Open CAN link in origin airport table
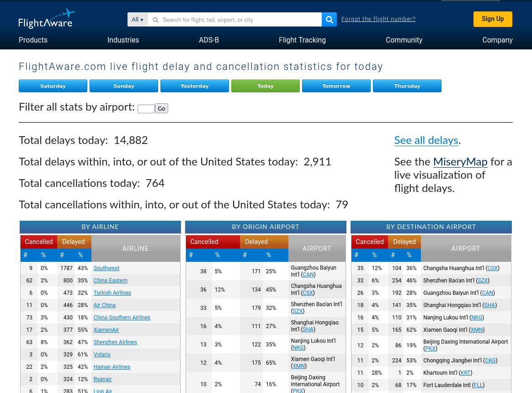The height and width of the screenshot is (393, 532). pyautogui.click(x=308, y=275)
